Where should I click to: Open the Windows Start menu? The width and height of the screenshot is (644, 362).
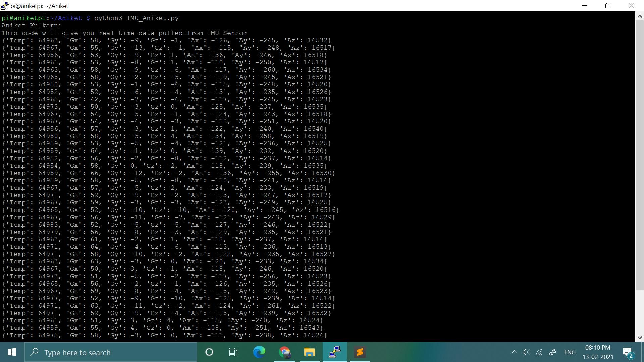coord(12,352)
